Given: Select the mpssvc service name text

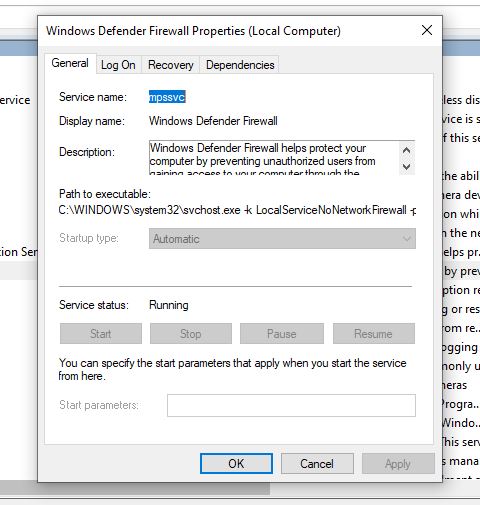Looking at the screenshot, I should click(167, 97).
